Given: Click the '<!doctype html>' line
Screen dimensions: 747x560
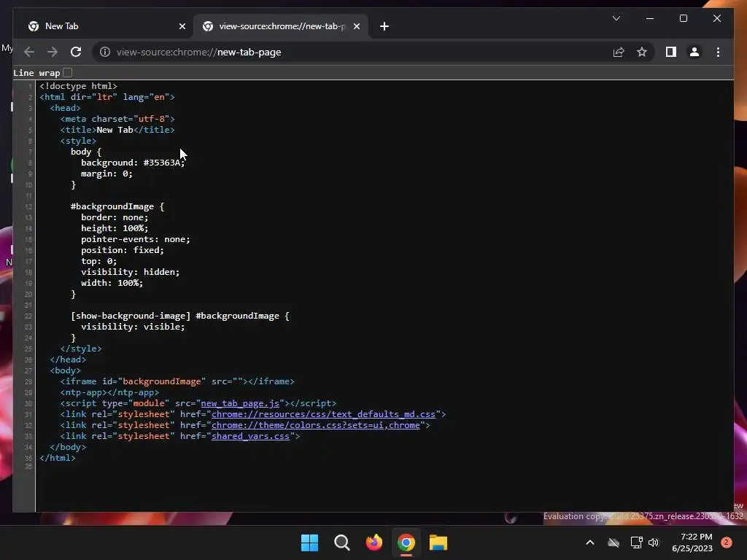Looking at the screenshot, I should [x=78, y=86].
